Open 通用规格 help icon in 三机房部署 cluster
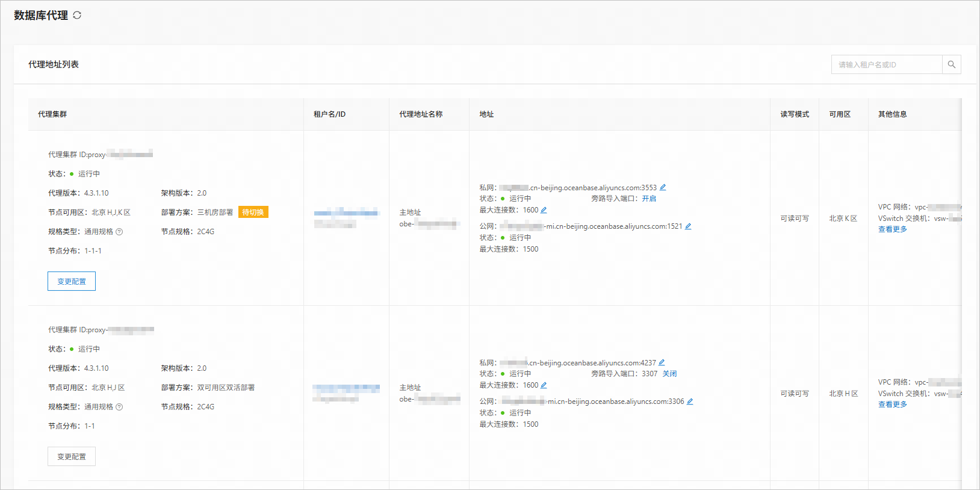The image size is (980, 490). 119,232
